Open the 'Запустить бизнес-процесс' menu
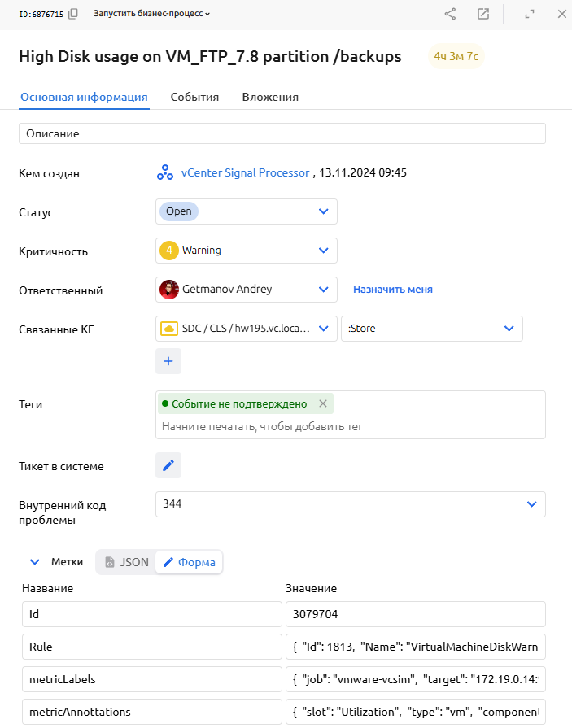 (151, 14)
